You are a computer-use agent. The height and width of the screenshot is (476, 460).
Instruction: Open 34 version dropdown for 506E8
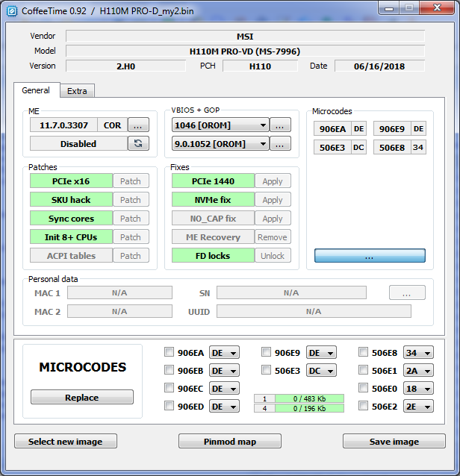pos(418,352)
